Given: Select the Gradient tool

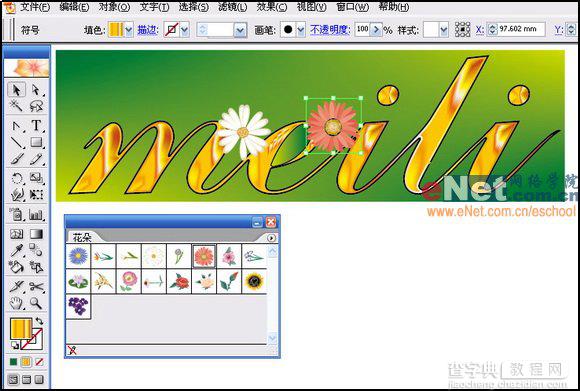Looking at the screenshot, I should click(36, 234).
